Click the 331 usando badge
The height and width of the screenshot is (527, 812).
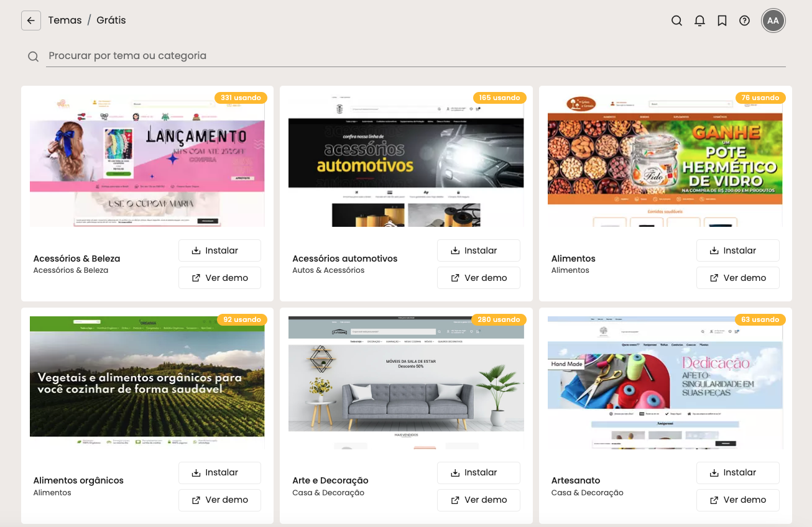241,98
